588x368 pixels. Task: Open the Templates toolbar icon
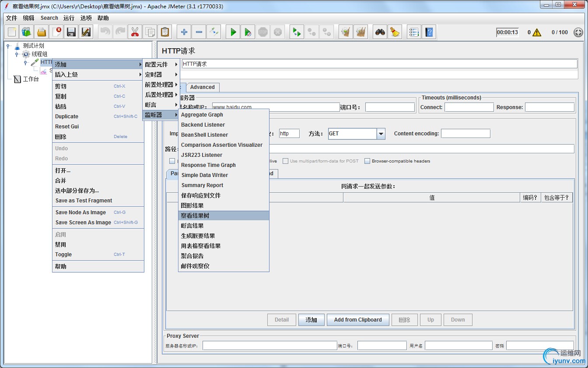pos(27,32)
